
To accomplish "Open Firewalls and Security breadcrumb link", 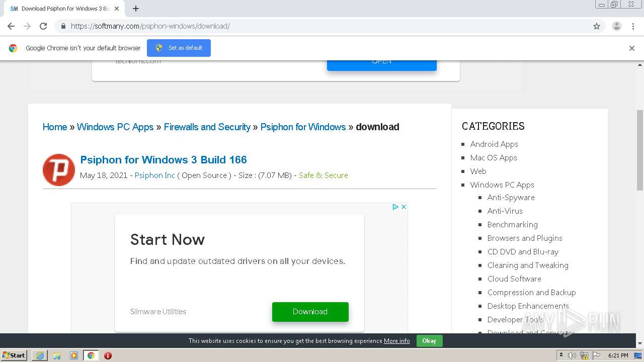I will [x=207, y=127].
